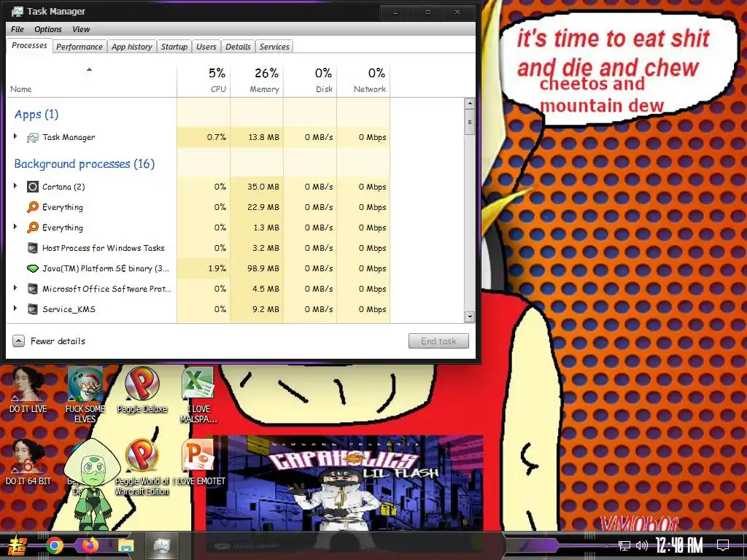
Task: Click the Task Manager taskbar button
Action: pyautogui.click(x=162, y=545)
